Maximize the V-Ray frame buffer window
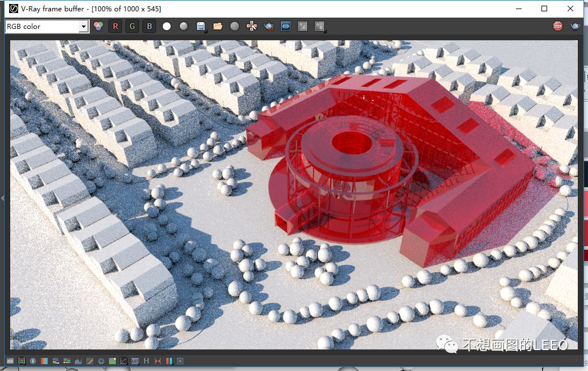This screenshot has height=371, width=588. point(544,9)
